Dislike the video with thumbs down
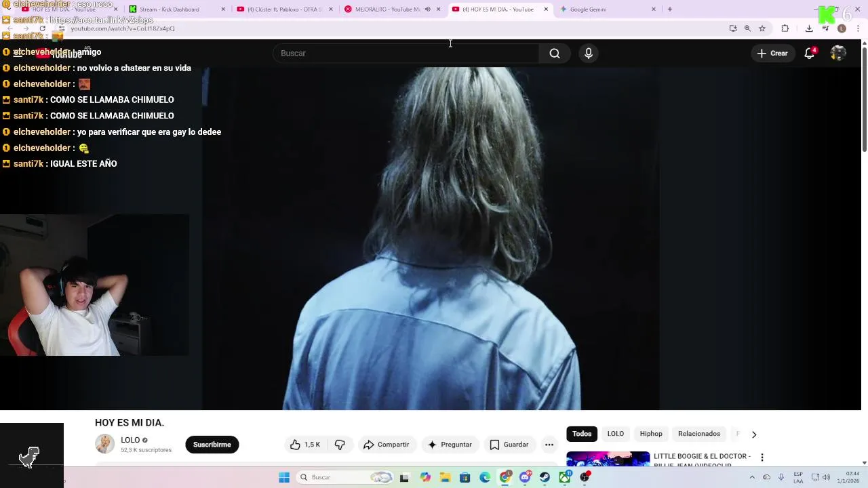The width and height of the screenshot is (868, 488). pos(340,445)
